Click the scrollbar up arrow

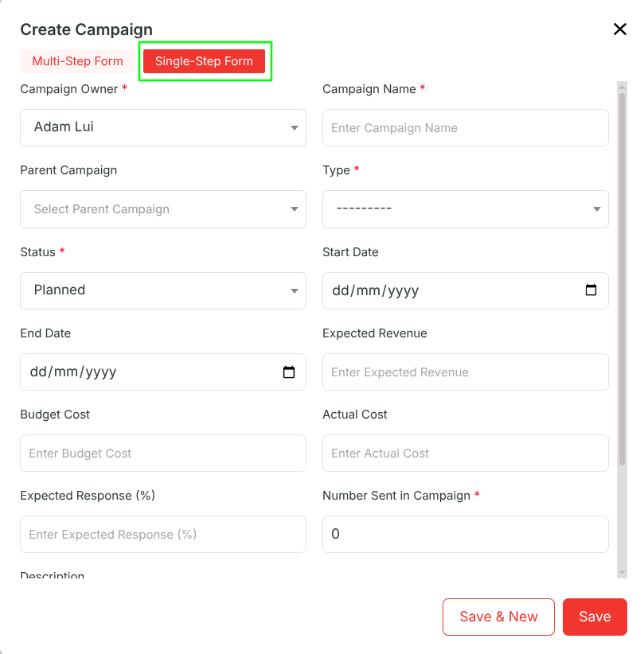(622, 87)
